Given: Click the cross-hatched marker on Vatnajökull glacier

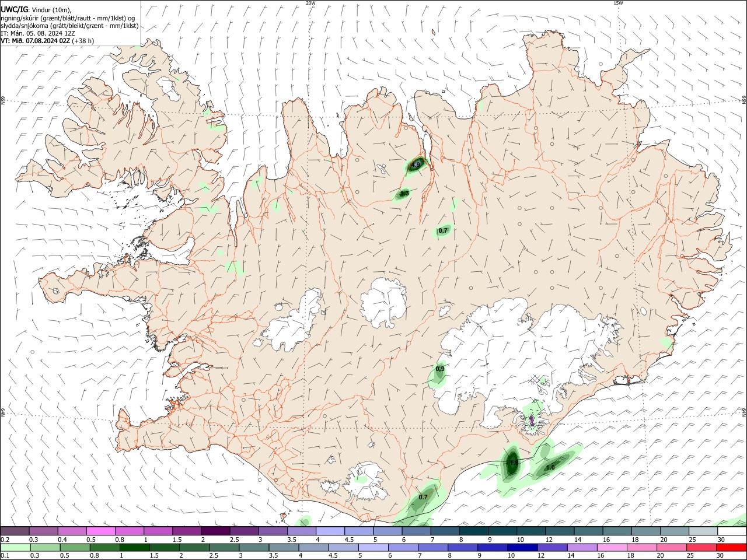Looking at the screenshot, I should pyautogui.click(x=536, y=379).
